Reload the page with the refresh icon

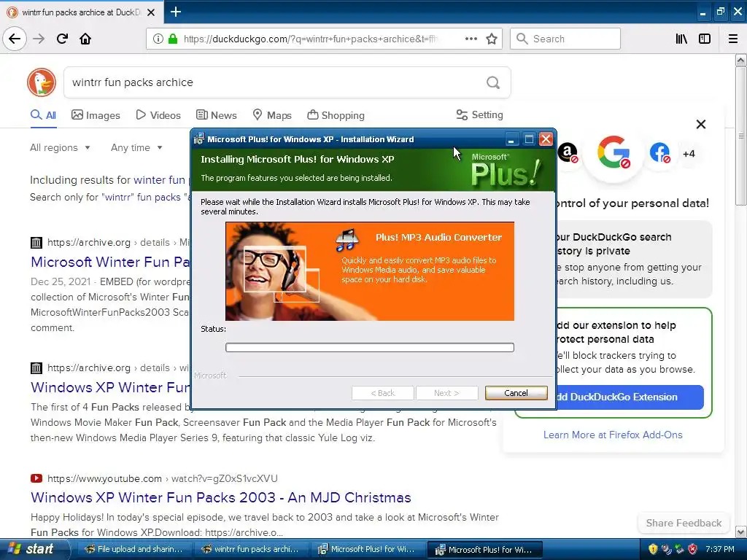[x=62, y=39]
